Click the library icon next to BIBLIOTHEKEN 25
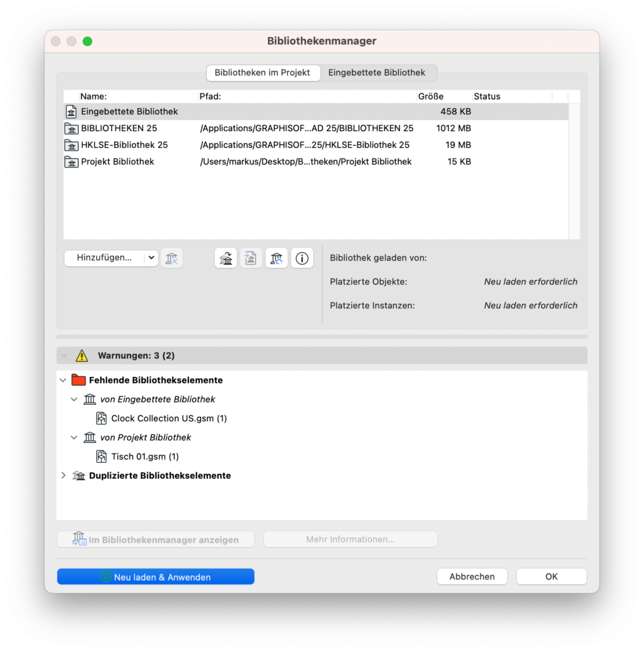This screenshot has width=644, height=652. (x=71, y=128)
